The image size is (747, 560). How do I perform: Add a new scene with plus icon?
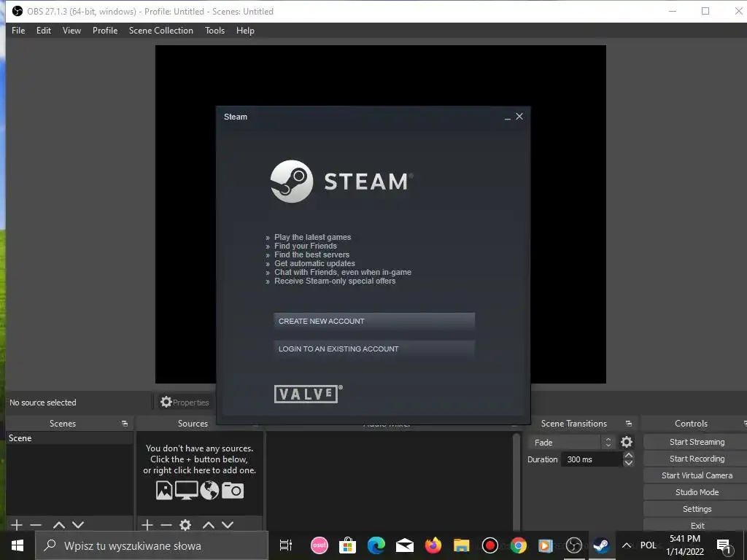(x=17, y=525)
